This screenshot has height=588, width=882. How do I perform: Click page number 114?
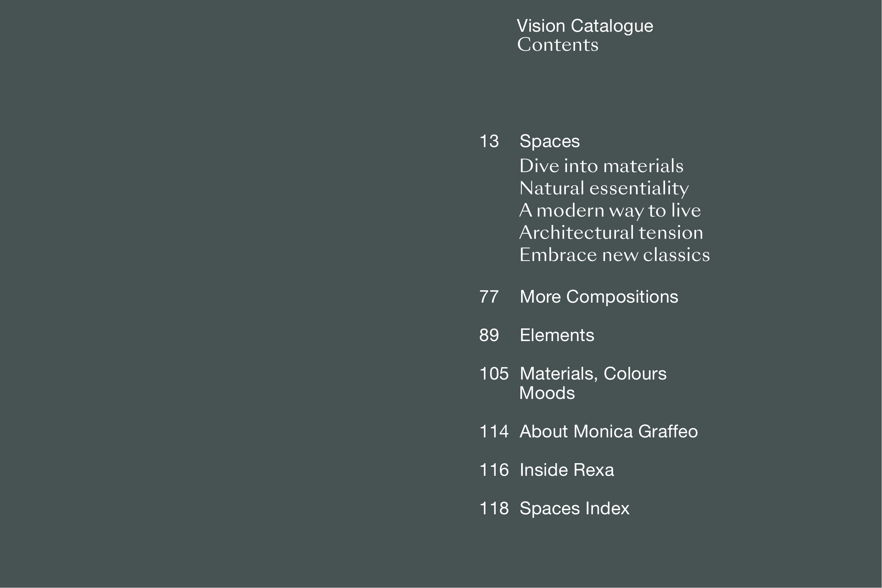coord(494,432)
